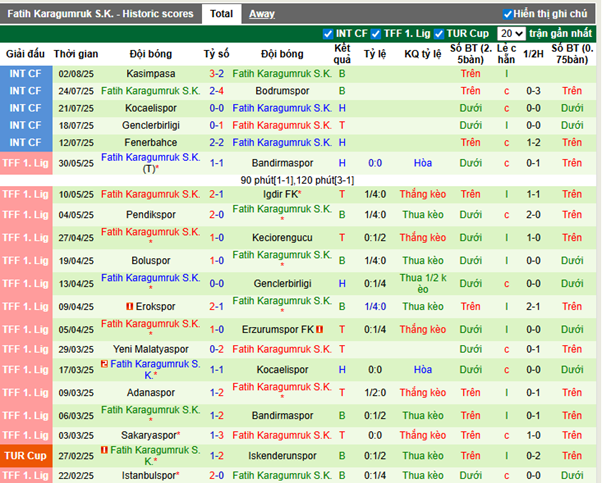Screen dimensions: 602x483
Task: Open the Boluspor team link
Action: click(x=151, y=261)
